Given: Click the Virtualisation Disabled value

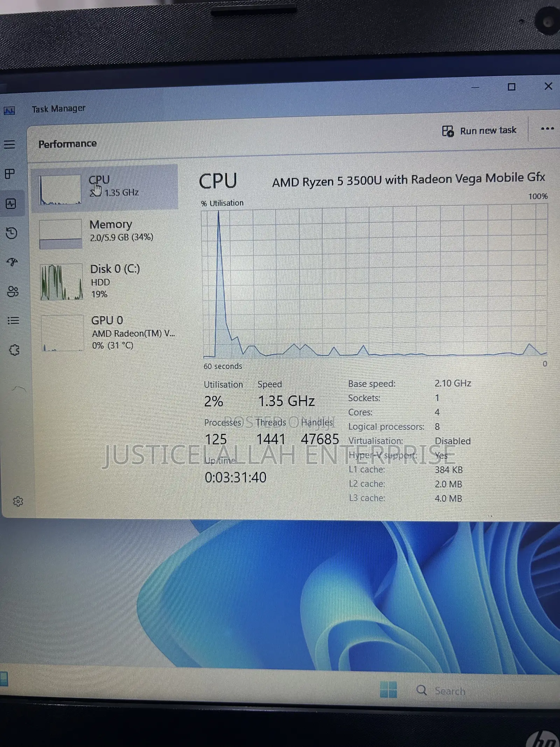Looking at the screenshot, I should pyautogui.click(x=453, y=441).
